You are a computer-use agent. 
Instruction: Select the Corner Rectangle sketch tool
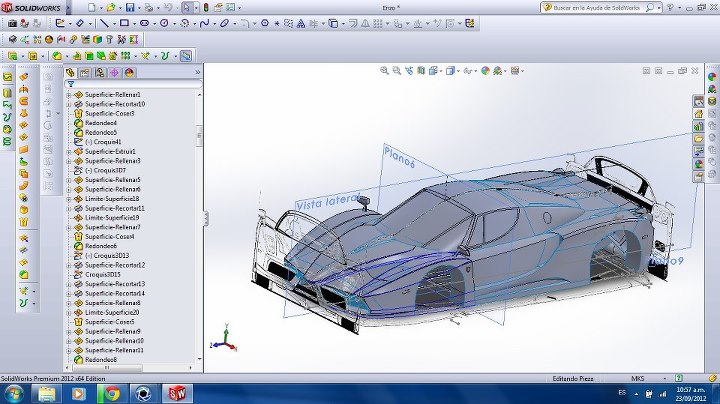pos(124,23)
